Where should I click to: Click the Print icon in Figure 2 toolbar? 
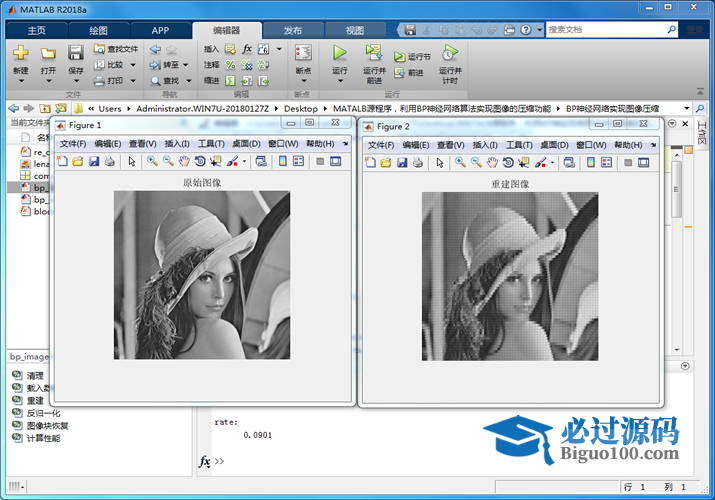[417, 162]
